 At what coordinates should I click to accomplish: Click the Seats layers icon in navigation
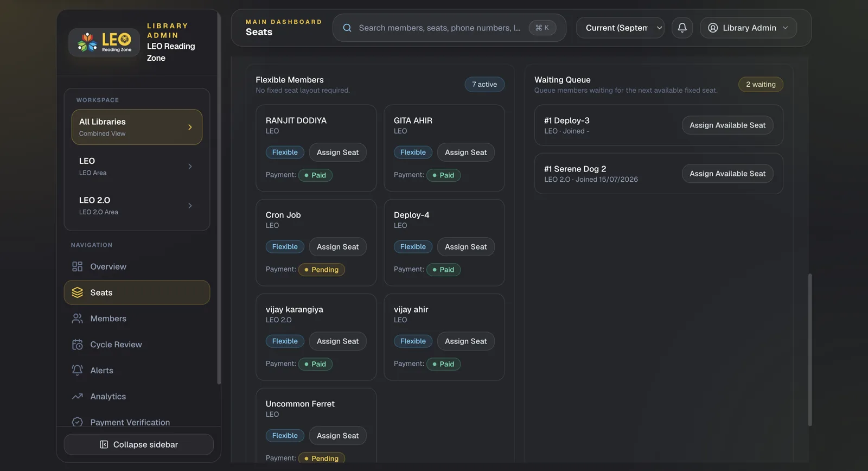[x=78, y=292]
